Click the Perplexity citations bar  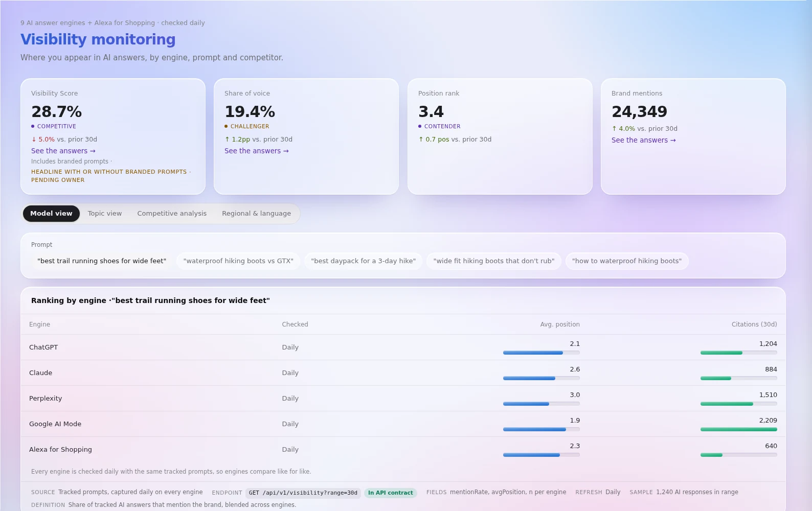pos(739,404)
